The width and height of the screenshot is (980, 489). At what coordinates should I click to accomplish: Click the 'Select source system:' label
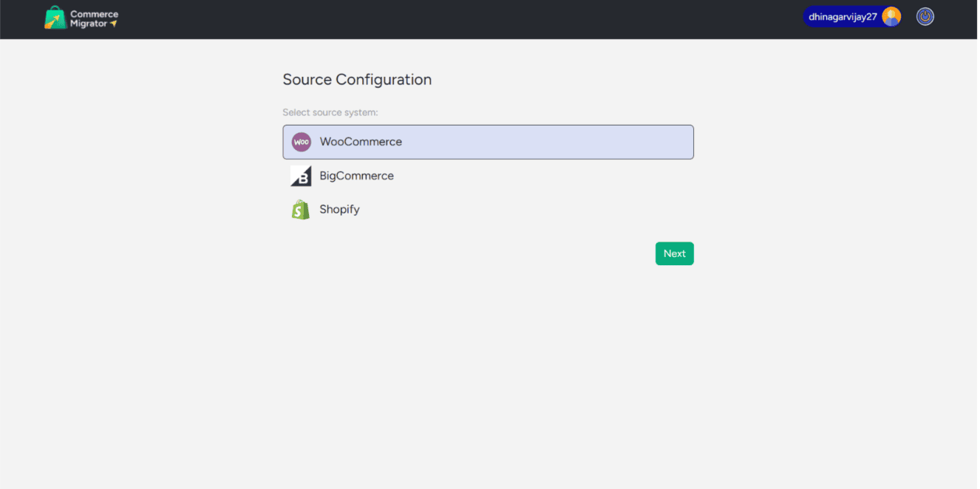click(330, 112)
